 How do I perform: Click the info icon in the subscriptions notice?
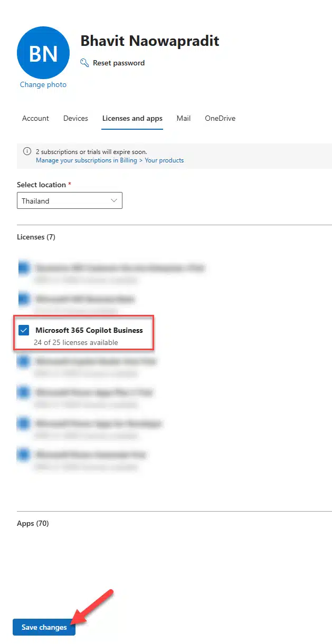coord(27,151)
